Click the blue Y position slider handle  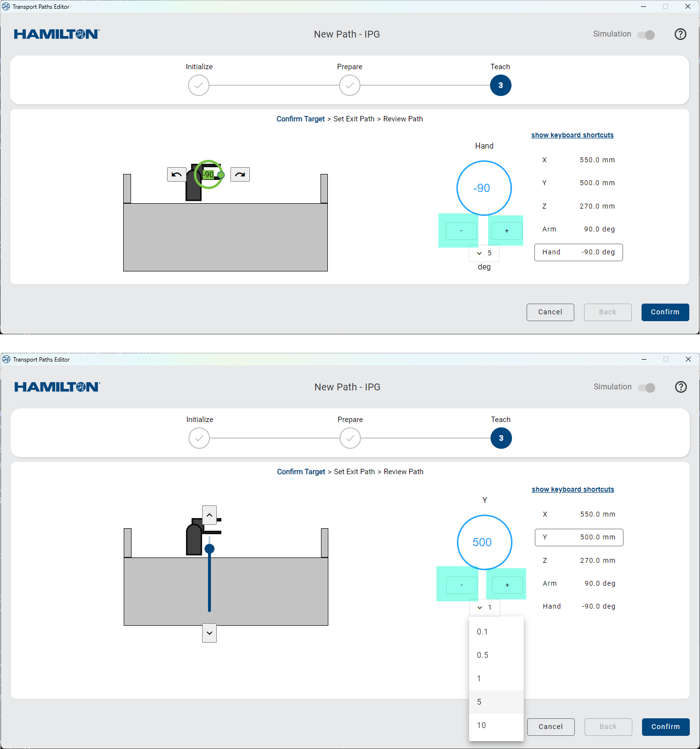click(209, 549)
